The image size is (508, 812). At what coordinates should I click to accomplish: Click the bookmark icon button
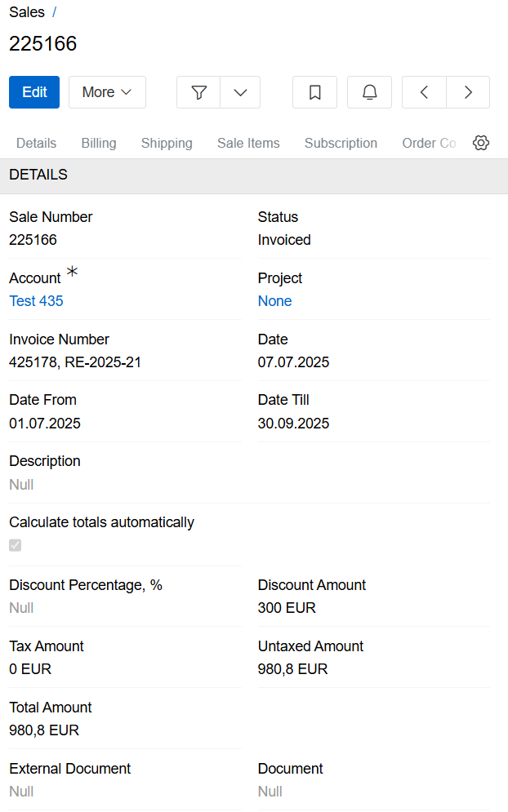point(314,92)
